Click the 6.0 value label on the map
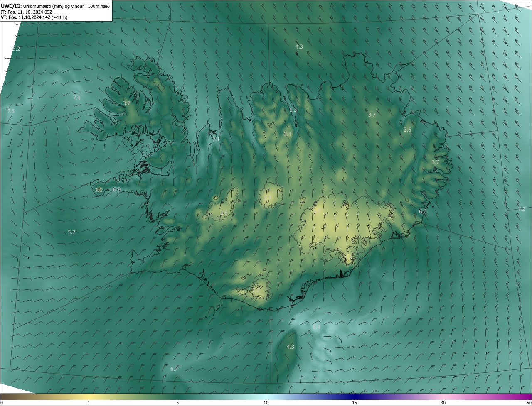Viewport: 532px width, 406px height. coord(423,211)
